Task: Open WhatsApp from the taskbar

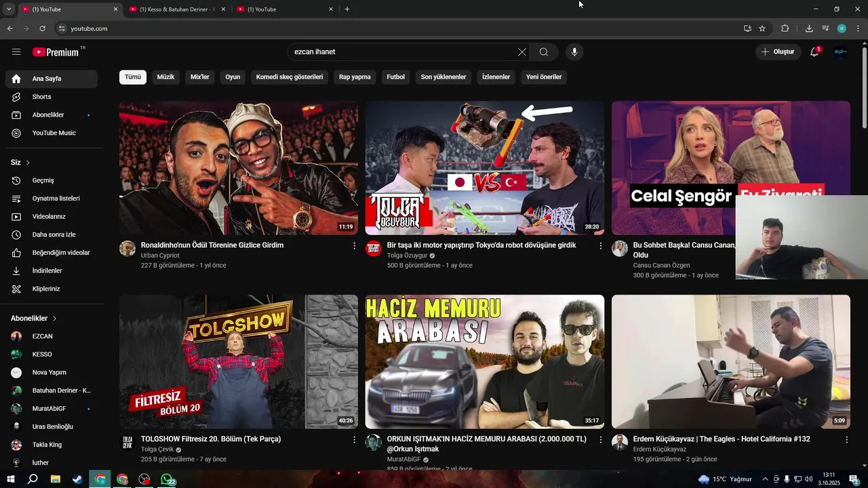Action: [x=167, y=479]
